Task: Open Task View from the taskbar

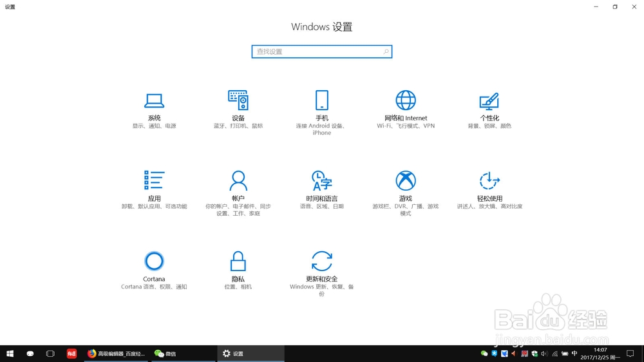Action: [50, 354]
